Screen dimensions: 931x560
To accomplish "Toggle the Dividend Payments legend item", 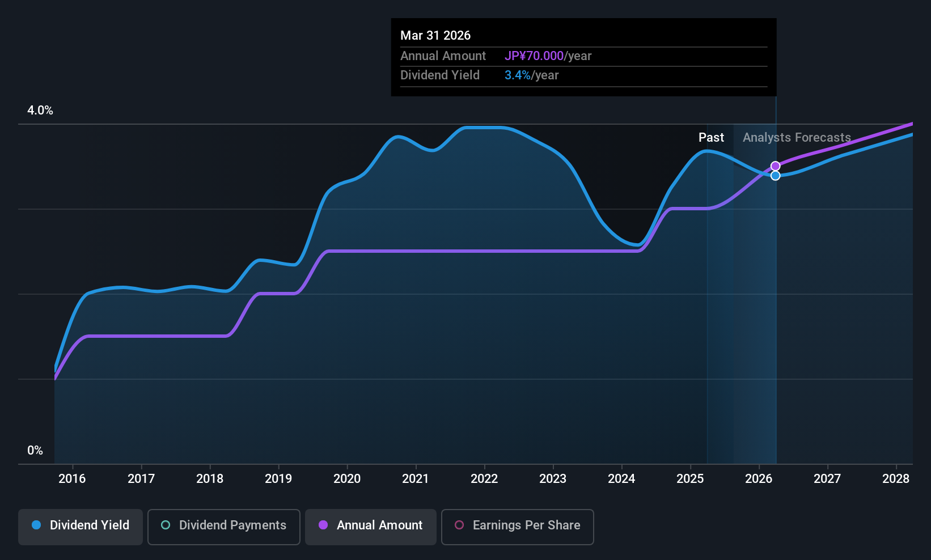I will tap(223, 526).
